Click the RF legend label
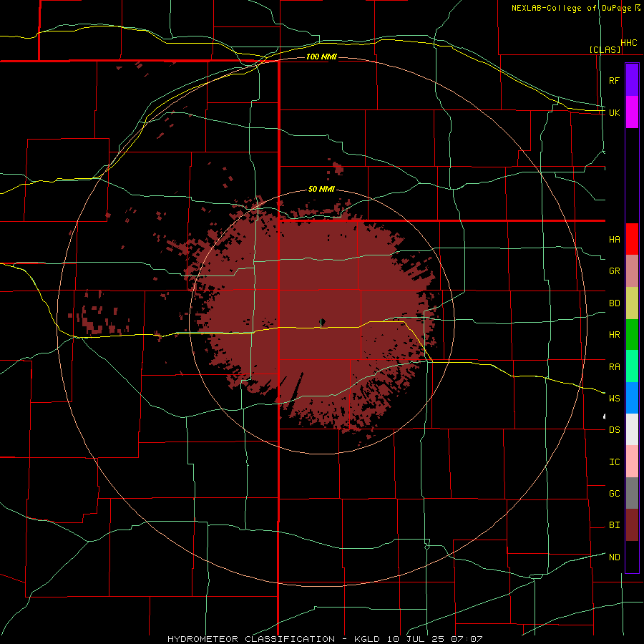Screen dimensions: 644x644 (615, 80)
